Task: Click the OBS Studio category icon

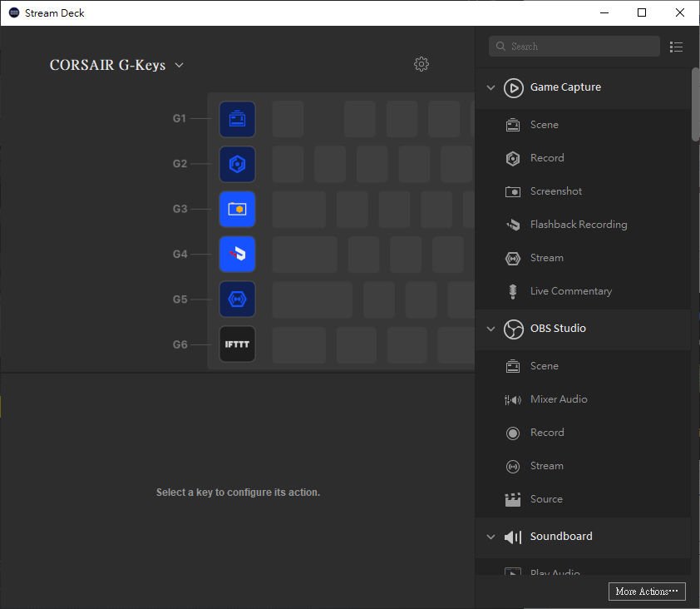Action: (514, 329)
